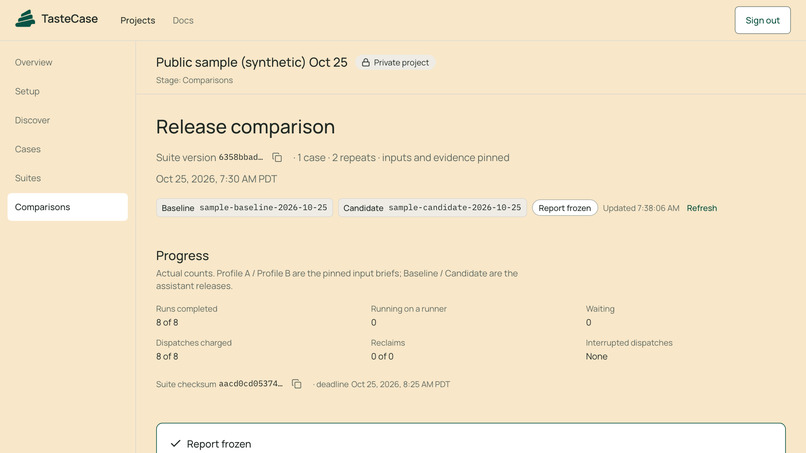Click the Private project badge
The width and height of the screenshot is (806, 453).
point(395,62)
